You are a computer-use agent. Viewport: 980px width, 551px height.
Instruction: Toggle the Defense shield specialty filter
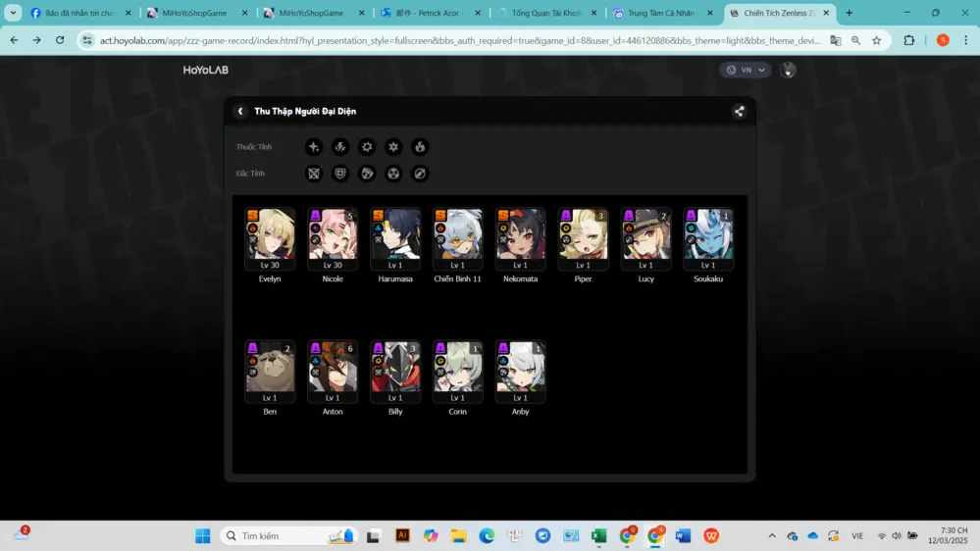click(340, 174)
